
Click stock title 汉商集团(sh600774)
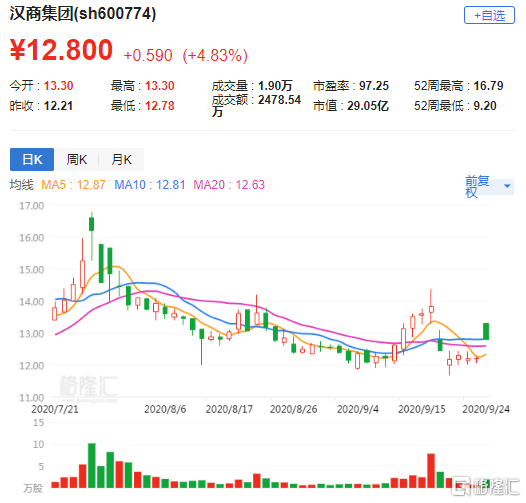tap(83, 14)
